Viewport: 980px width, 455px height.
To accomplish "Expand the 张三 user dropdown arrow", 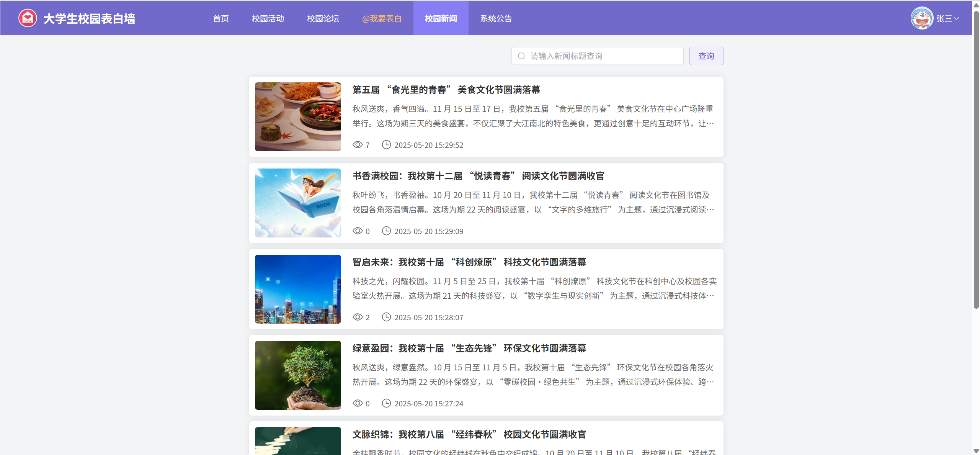I will click(956, 18).
